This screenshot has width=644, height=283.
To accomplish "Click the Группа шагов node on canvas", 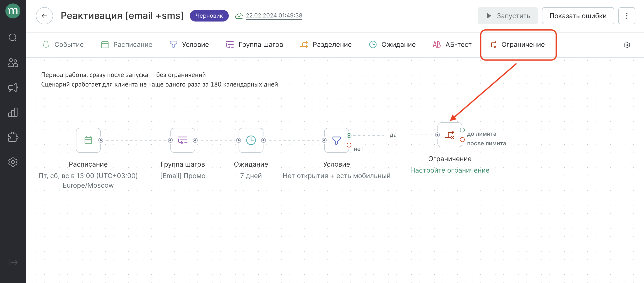I will [183, 140].
